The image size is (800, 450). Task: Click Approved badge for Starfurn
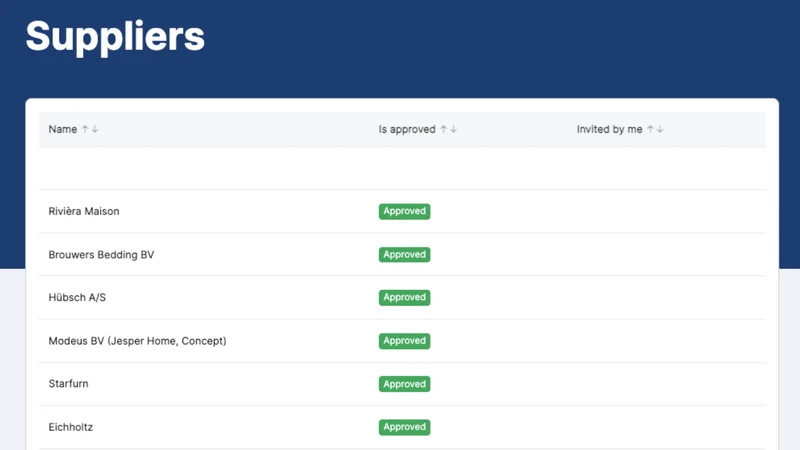[x=405, y=384]
